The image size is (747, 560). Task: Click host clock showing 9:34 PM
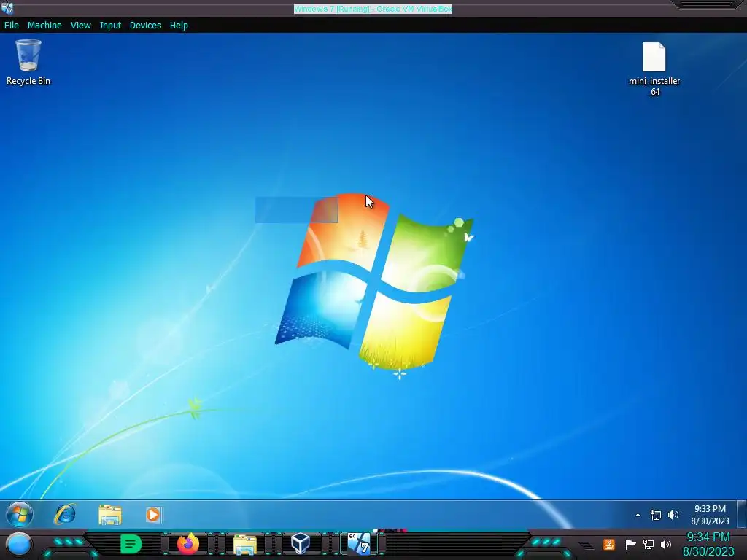tap(708, 544)
